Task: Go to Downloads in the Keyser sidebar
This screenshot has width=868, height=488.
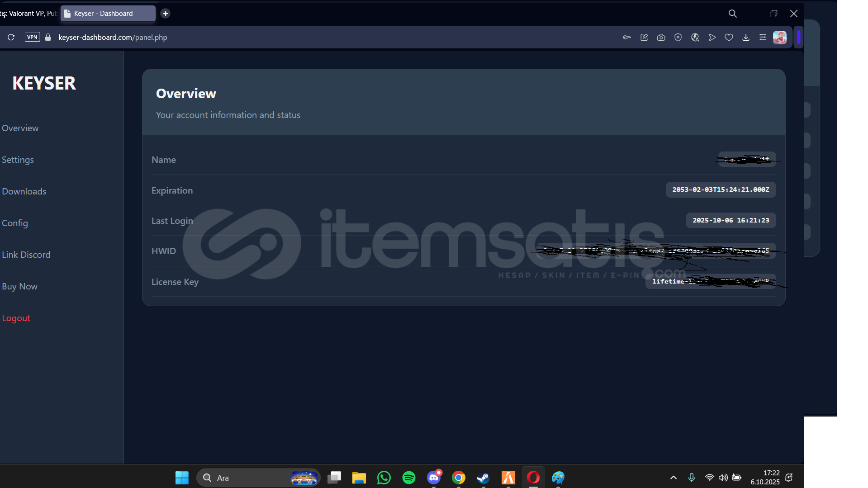Action: pos(24,191)
